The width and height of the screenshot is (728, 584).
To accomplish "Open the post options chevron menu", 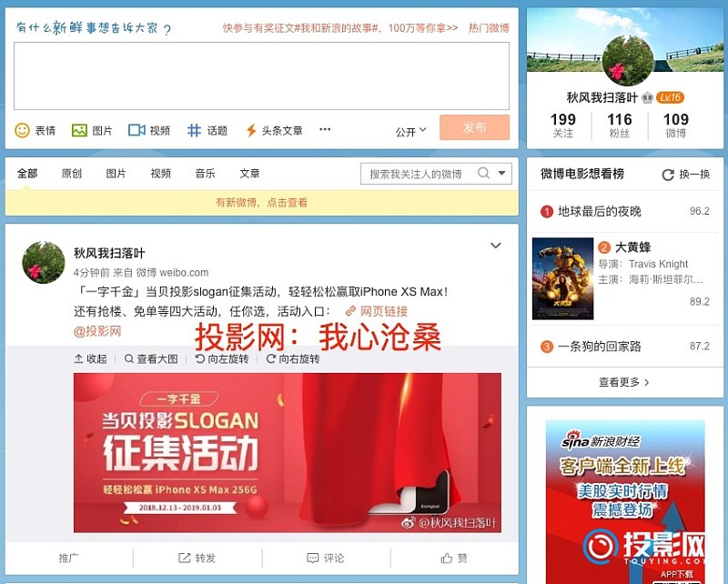I will click(x=496, y=245).
